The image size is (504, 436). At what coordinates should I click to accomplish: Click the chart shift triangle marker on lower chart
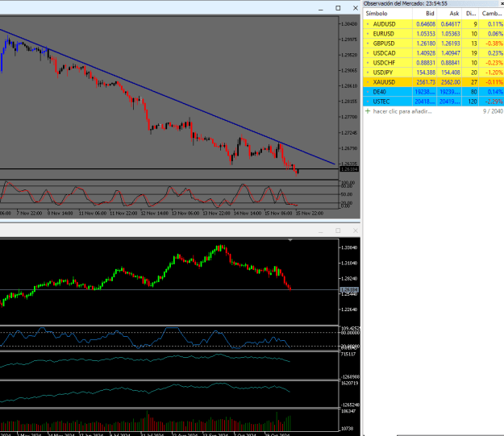point(290,239)
